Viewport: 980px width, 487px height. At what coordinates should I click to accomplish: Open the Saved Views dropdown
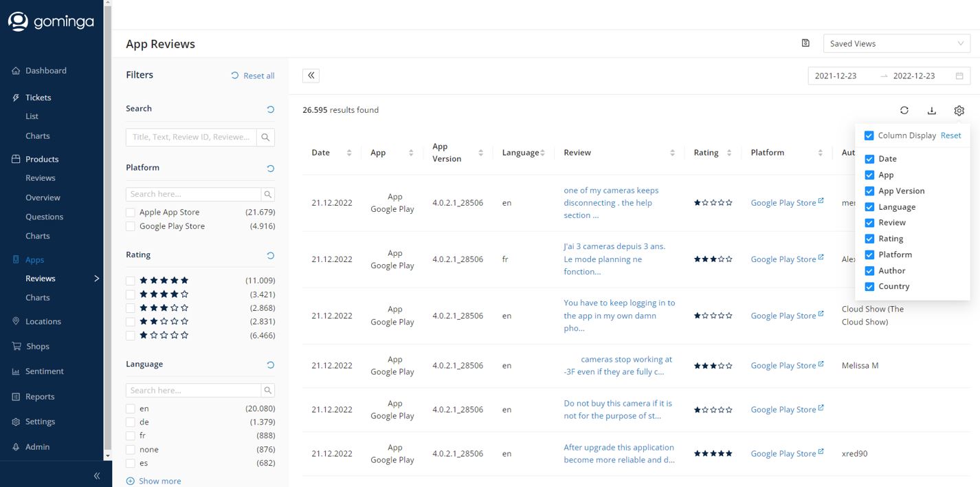(x=896, y=43)
